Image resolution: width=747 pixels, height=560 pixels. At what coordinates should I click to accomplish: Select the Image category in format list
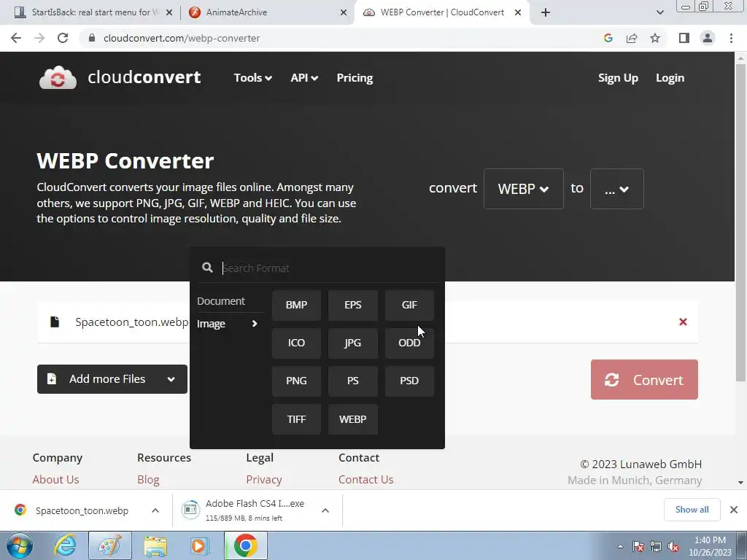point(228,324)
